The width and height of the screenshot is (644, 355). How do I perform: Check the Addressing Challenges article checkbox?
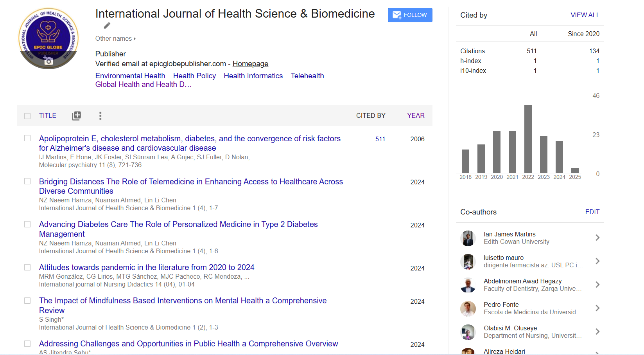27,344
